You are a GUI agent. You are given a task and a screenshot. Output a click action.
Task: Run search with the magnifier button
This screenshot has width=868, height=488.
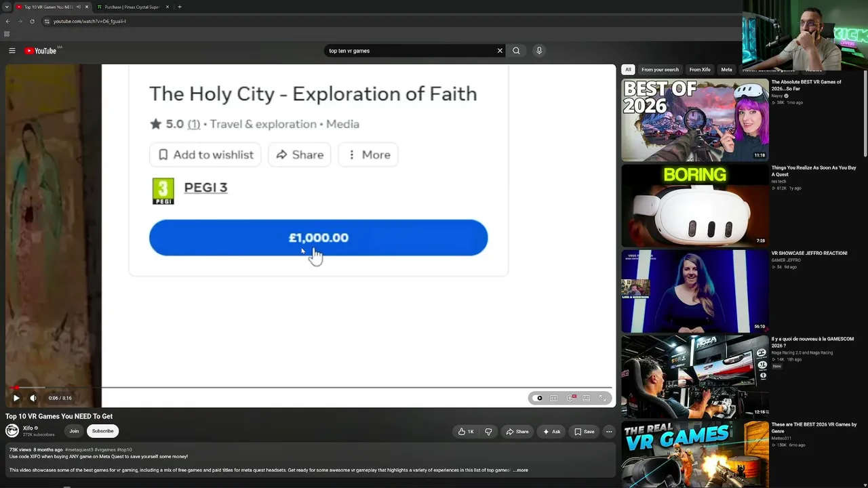[516, 51]
